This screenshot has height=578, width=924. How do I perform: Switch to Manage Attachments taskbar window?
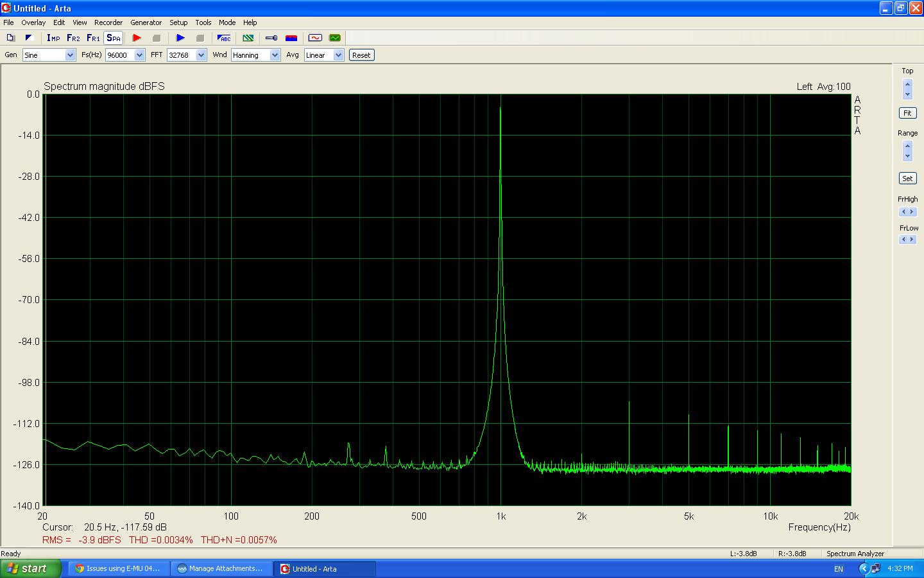222,568
